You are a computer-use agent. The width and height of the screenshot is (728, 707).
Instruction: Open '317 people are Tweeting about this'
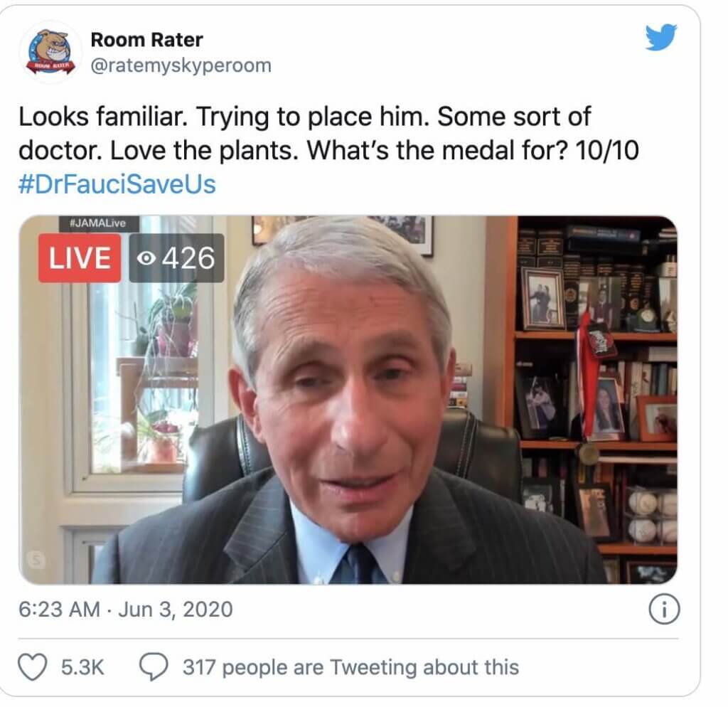(351, 667)
